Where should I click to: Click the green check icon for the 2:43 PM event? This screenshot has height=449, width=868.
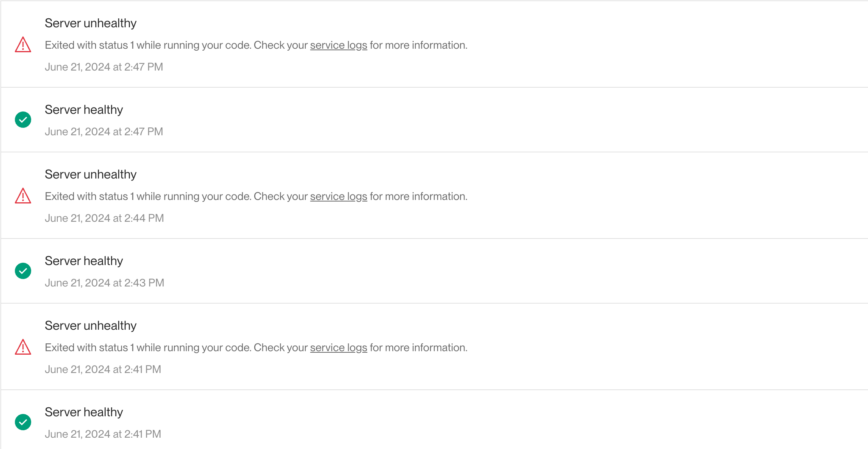click(x=23, y=271)
